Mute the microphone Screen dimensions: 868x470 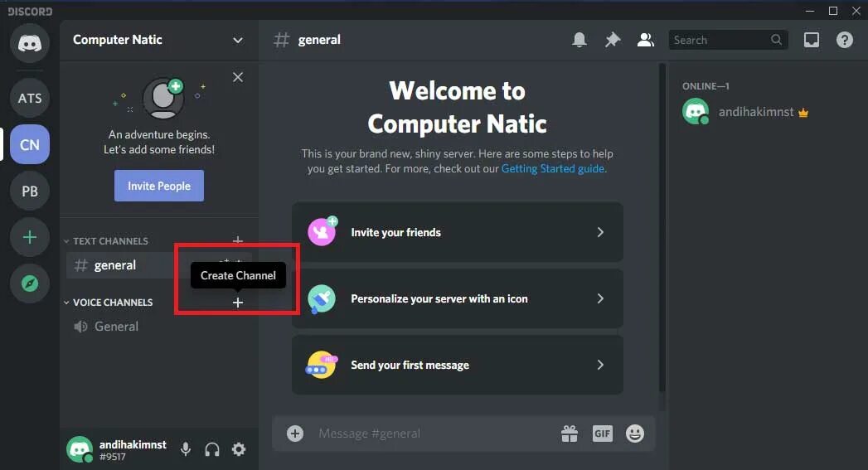(186, 449)
